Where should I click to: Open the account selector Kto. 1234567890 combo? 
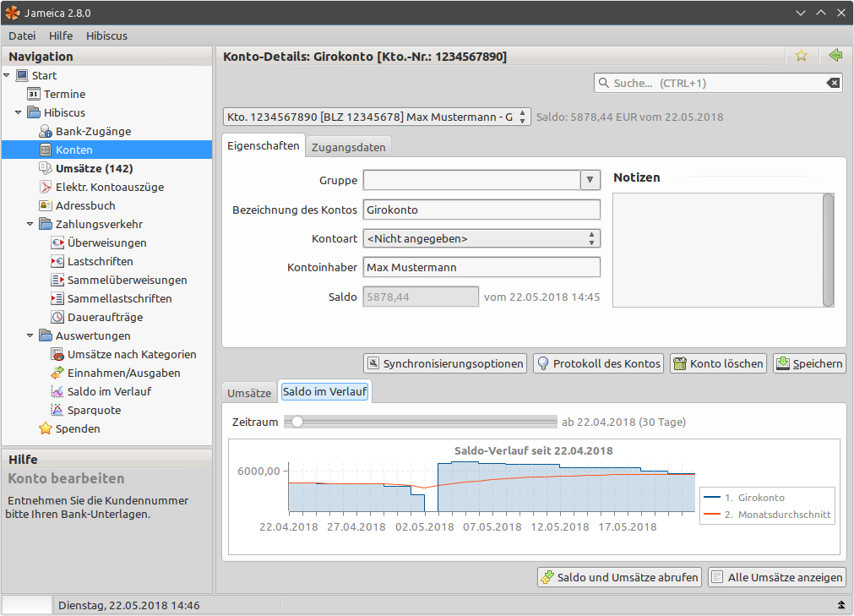pyautogui.click(x=376, y=117)
